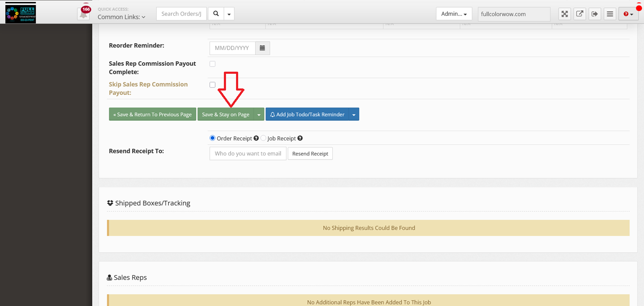Click the Search Orders input field
The height and width of the screenshot is (306, 644).
(182, 14)
